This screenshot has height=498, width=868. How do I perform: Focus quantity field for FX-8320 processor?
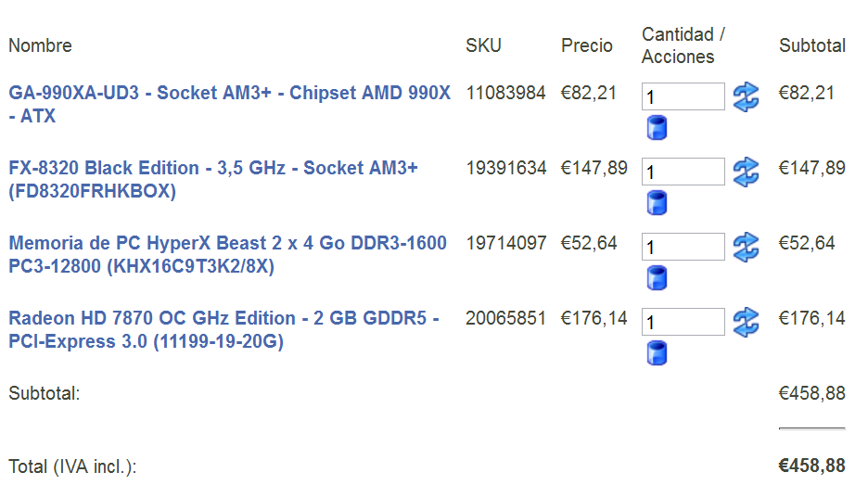click(x=683, y=172)
